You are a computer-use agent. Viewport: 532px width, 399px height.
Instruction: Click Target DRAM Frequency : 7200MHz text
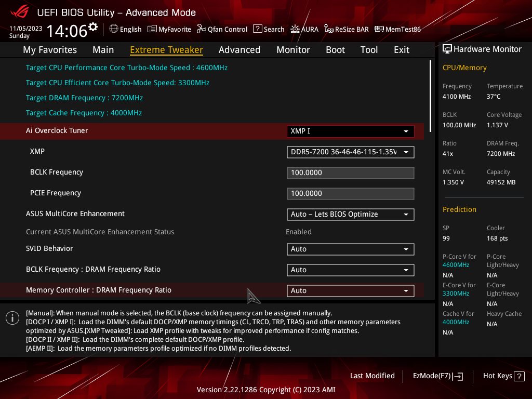click(x=85, y=98)
